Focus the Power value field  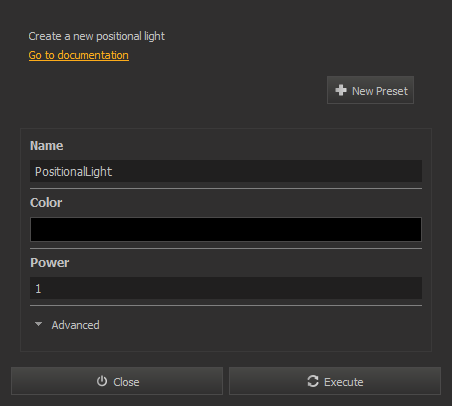click(226, 288)
